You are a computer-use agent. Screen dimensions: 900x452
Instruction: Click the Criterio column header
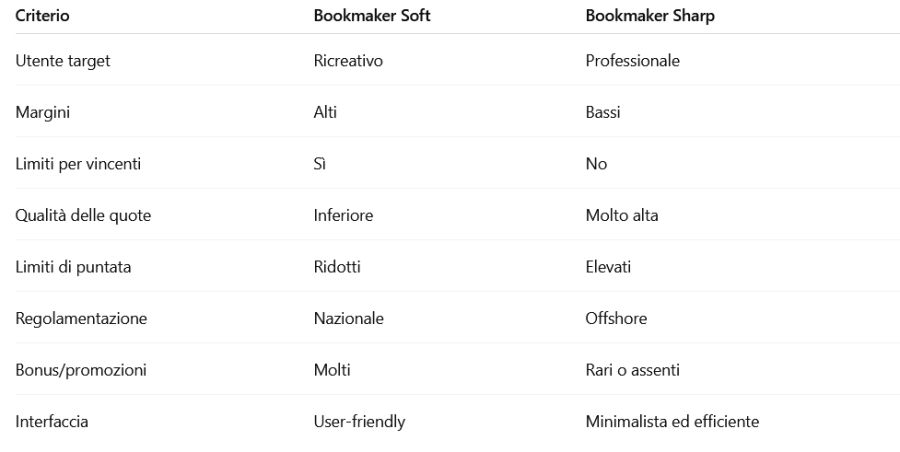click(42, 17)
